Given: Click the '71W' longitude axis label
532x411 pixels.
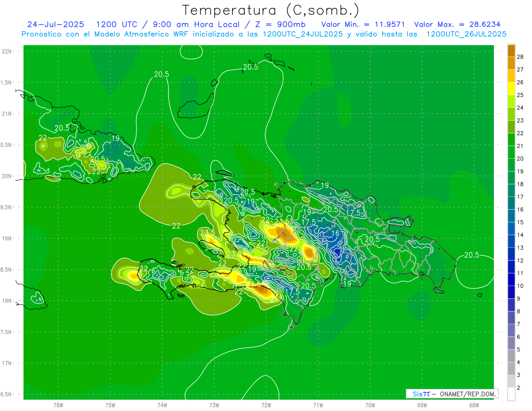Looking at the screenshot, I should pyautogui.click(x=318, y=405).
